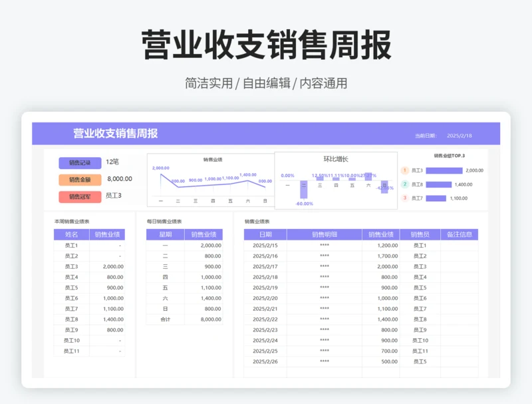The height and width of the screenshot is (404, 532).
Task: Select the rank 1 badge in TOP.3 list
Action: [405, 170]
